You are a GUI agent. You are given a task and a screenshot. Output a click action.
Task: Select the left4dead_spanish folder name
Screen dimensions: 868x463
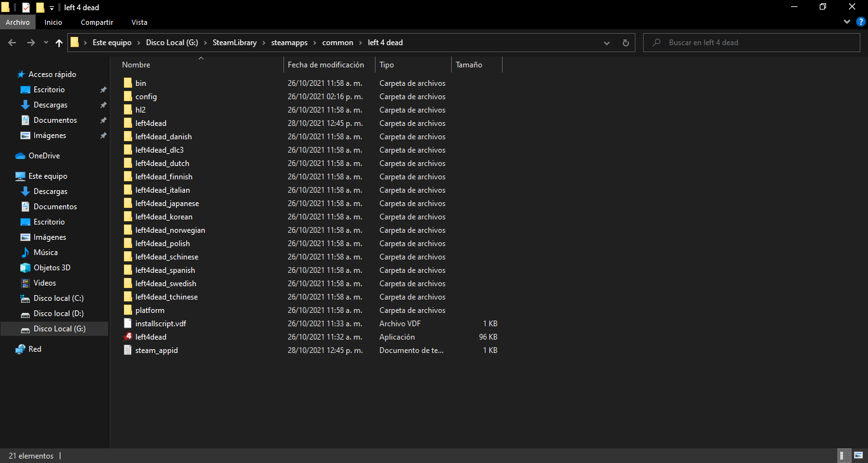click(x=165, y=270)
